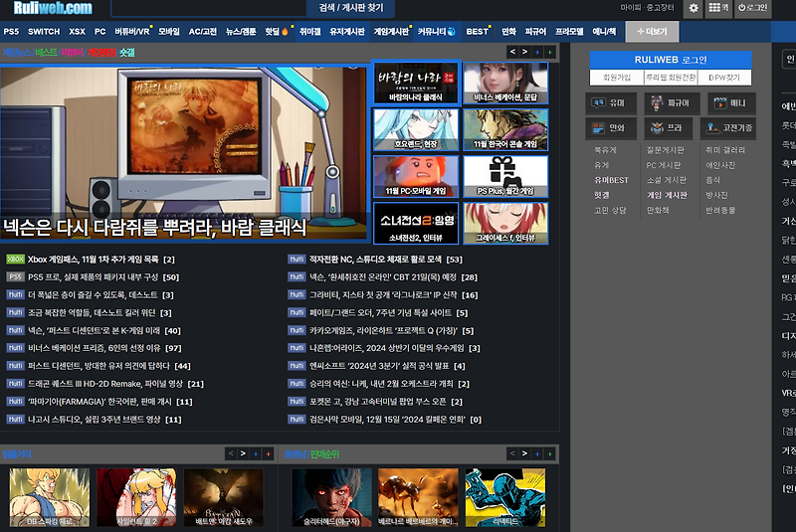Open news '나고시 스튜디오, 설립 3주년 브랜드 영상'
Screen dimensions: 796x532
[x=95, y=420]
